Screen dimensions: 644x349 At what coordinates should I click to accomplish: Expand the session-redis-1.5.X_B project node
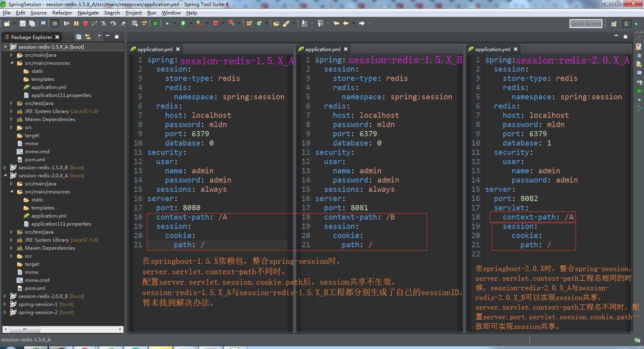click(x=5, y=167)
